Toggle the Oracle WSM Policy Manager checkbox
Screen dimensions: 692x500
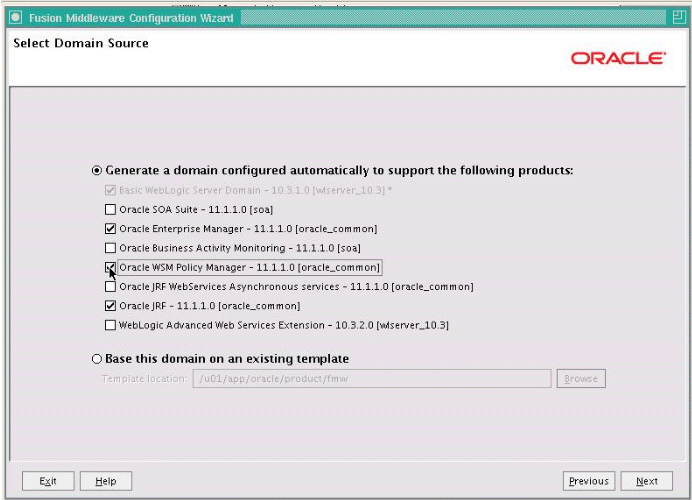tap(110, 267)
